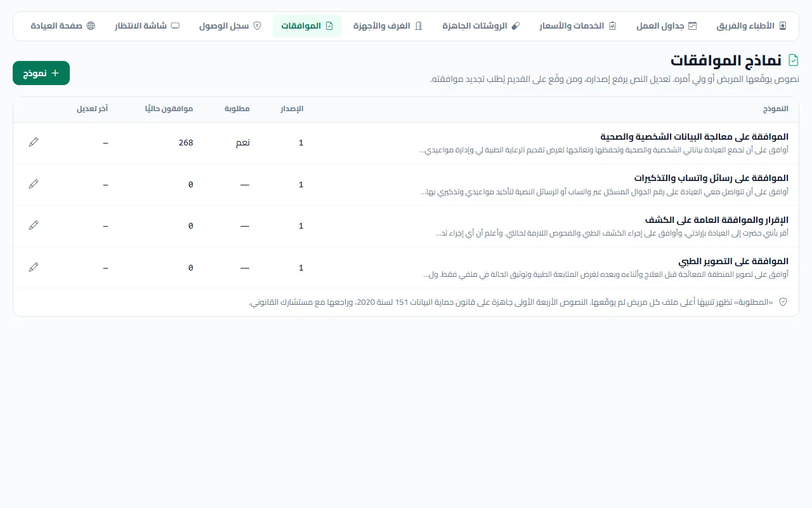Screen dimensions: 812x508
Task: Click the document-check icon beside نماذج الموافقات heading
Action: (793, 60)
